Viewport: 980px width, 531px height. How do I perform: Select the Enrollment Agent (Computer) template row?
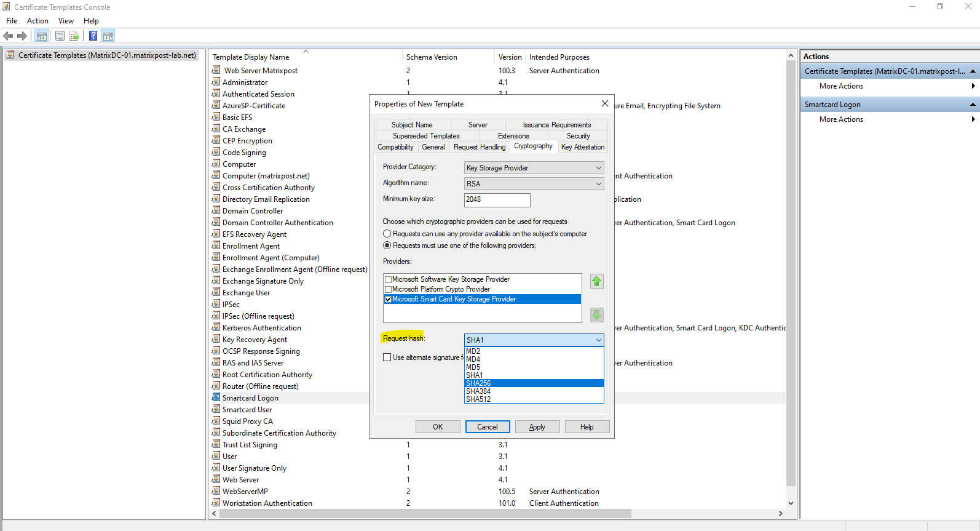click(x=271, y=258)
